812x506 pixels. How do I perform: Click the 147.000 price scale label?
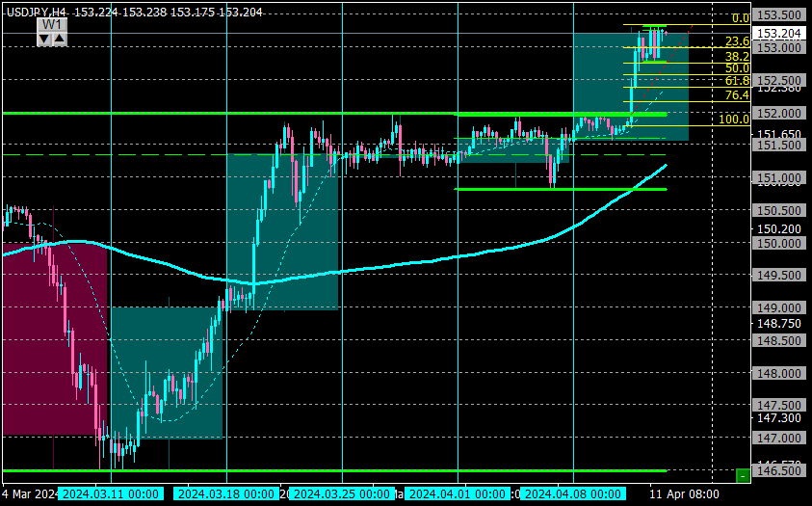click(779, 439)
